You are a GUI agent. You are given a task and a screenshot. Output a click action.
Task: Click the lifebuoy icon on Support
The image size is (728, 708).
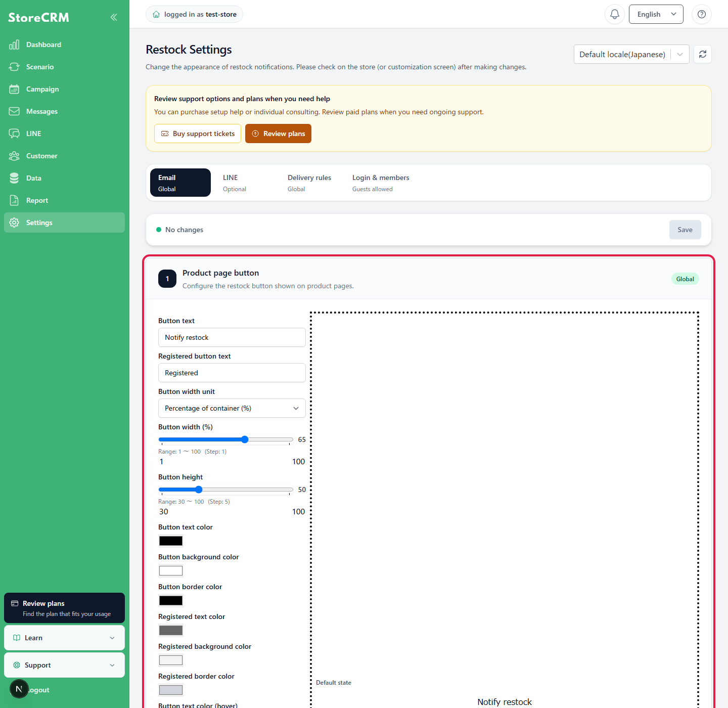pyautogui.click(x=17, y=665)
